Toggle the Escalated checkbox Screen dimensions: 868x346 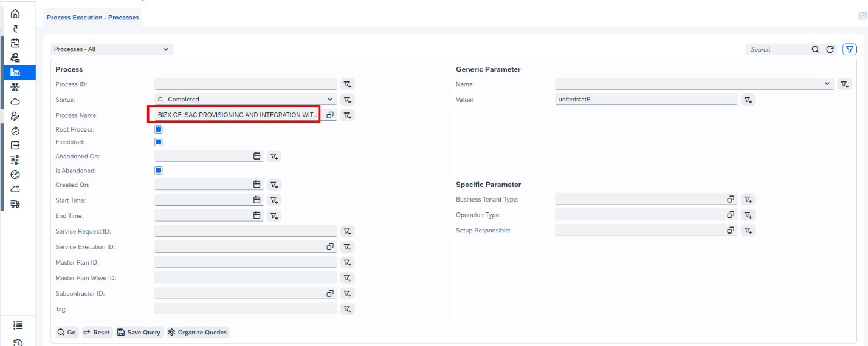159,142
